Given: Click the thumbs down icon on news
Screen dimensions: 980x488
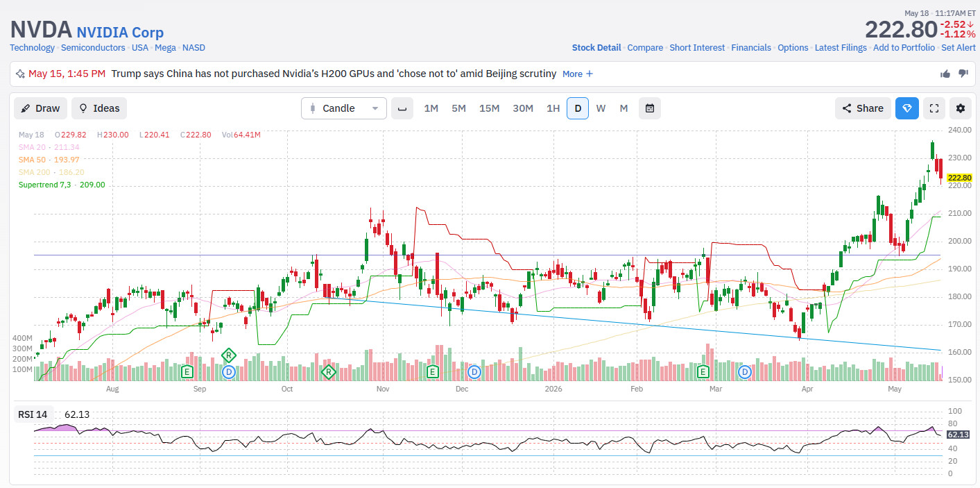Looking at the screenshot, I should (963, 74).
